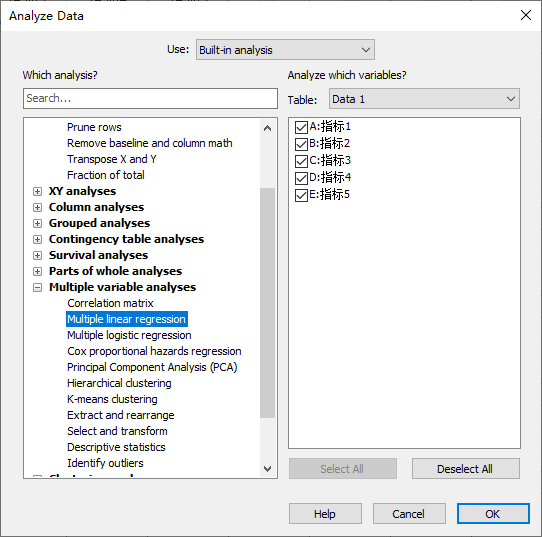
Task: Select Principal Component Analysis (PCA)
Action: [x=152, y=367]
